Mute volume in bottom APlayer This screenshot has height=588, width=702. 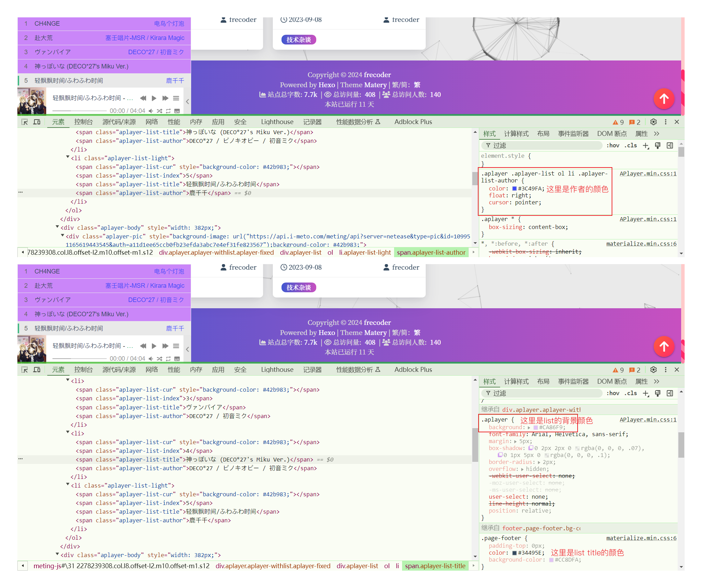click(x=151, y=359)
